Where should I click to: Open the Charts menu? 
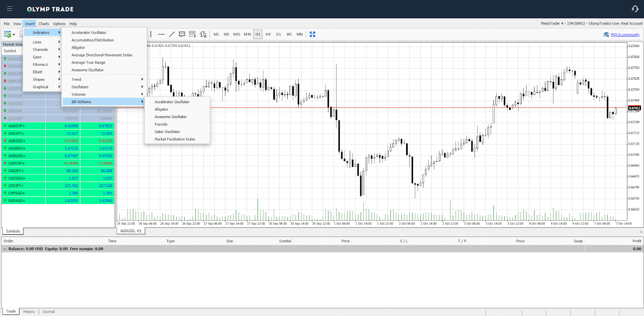coord(44,24)
